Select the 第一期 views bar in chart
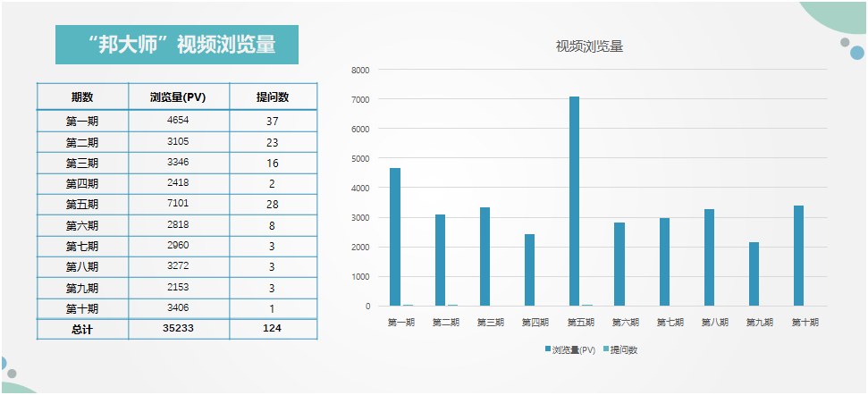This screenshot has height=395, width=868. point(395,237)
